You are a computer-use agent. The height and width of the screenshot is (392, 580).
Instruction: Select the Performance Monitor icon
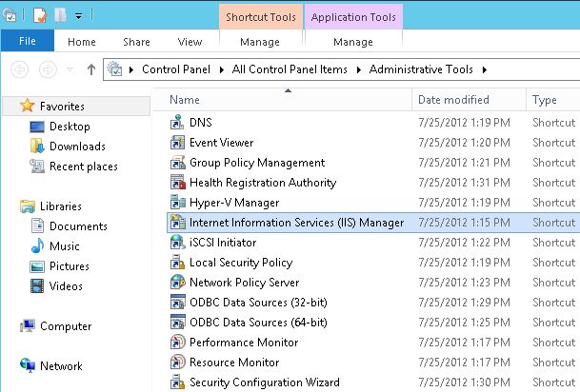[177, 342]
